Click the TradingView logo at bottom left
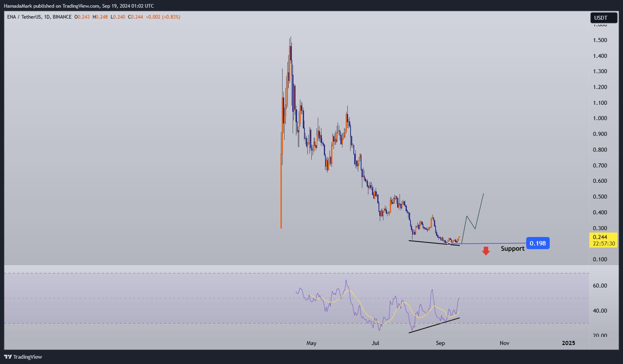Screen dimensions: 623x364 click(x=23, y=357)
